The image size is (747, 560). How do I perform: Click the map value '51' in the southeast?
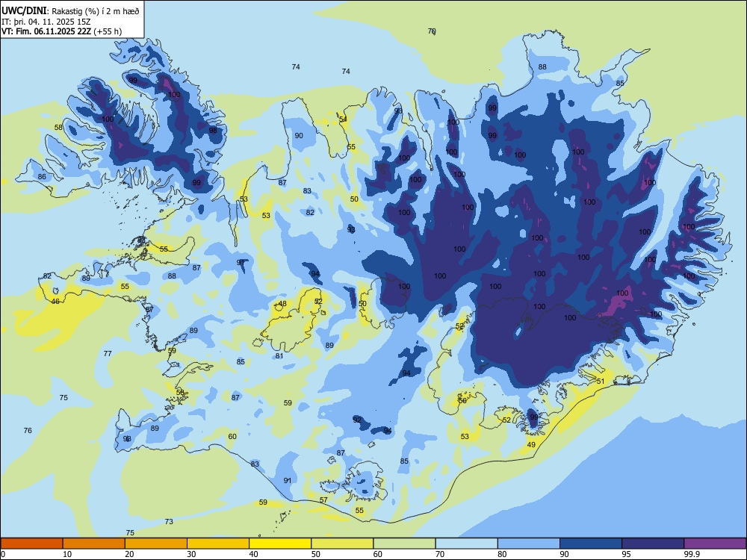[601, 382]
